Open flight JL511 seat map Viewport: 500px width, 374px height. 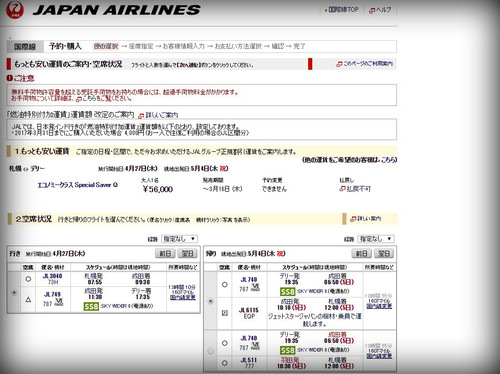pyautogui.click(x=249, y=360)
